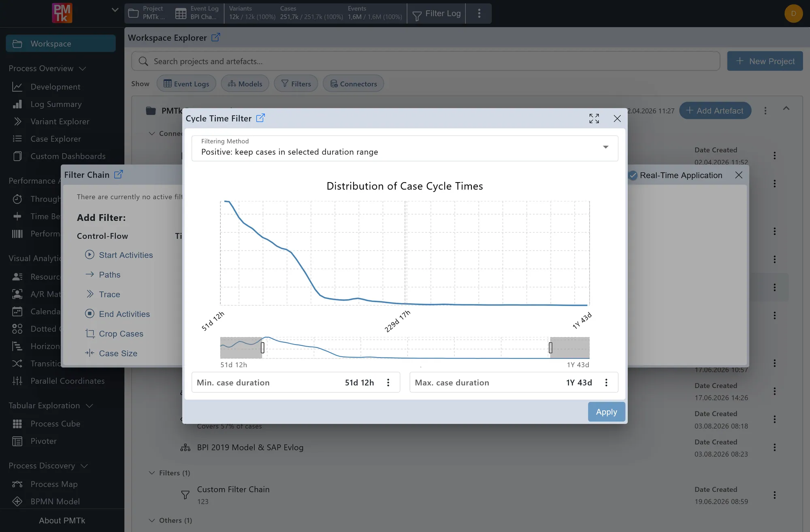The image size is (810, 532).
Task: Click the New Project button
Action: click(765, 61)
